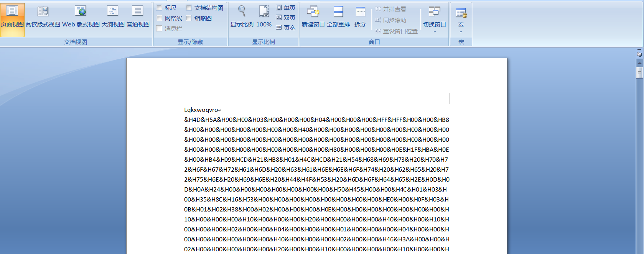
Task: Enable the 网格线 gridlines checkbox
Action: pos(159,18)
